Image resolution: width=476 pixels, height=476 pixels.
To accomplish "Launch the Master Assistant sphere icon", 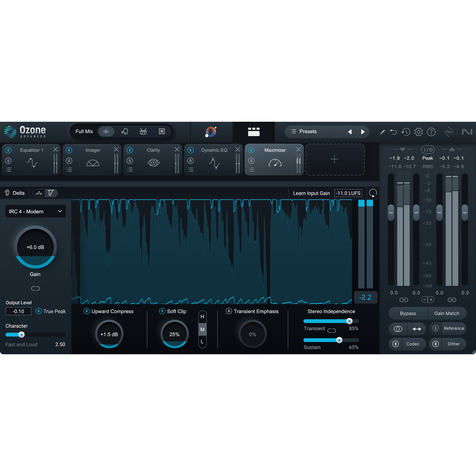I will tap(211, 132).
